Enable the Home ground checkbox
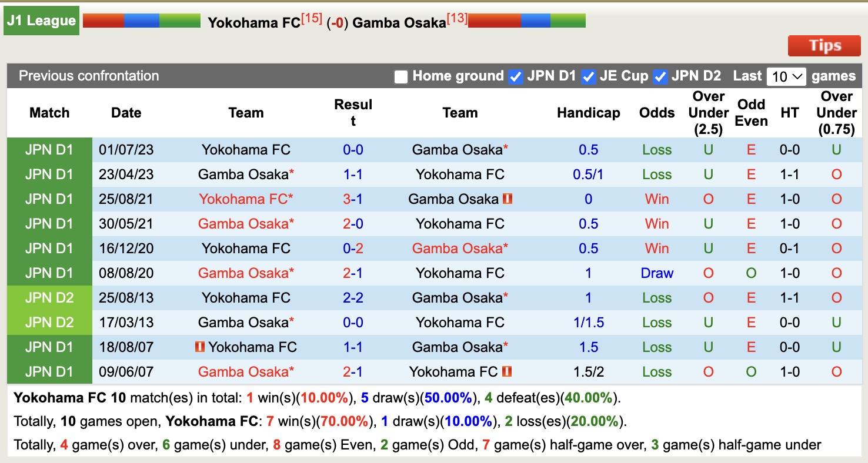 pos(400,76)
